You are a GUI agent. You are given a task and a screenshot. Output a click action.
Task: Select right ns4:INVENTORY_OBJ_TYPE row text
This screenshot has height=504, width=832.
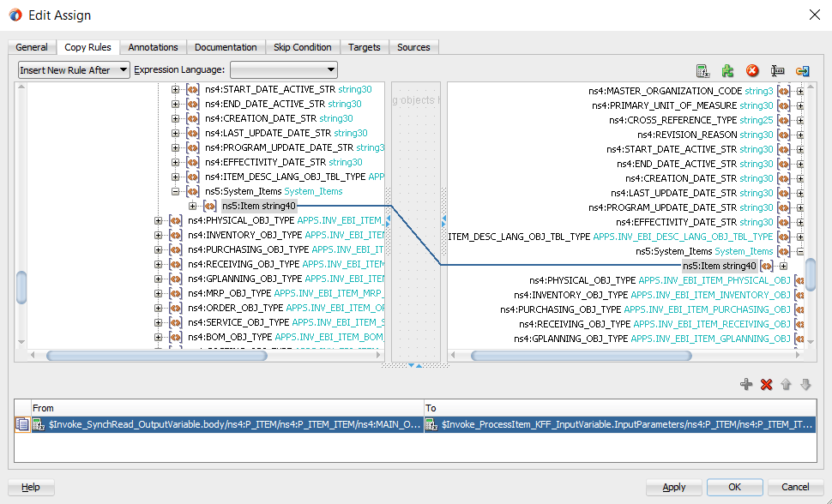pyautogui.click(x=652, y=295)
